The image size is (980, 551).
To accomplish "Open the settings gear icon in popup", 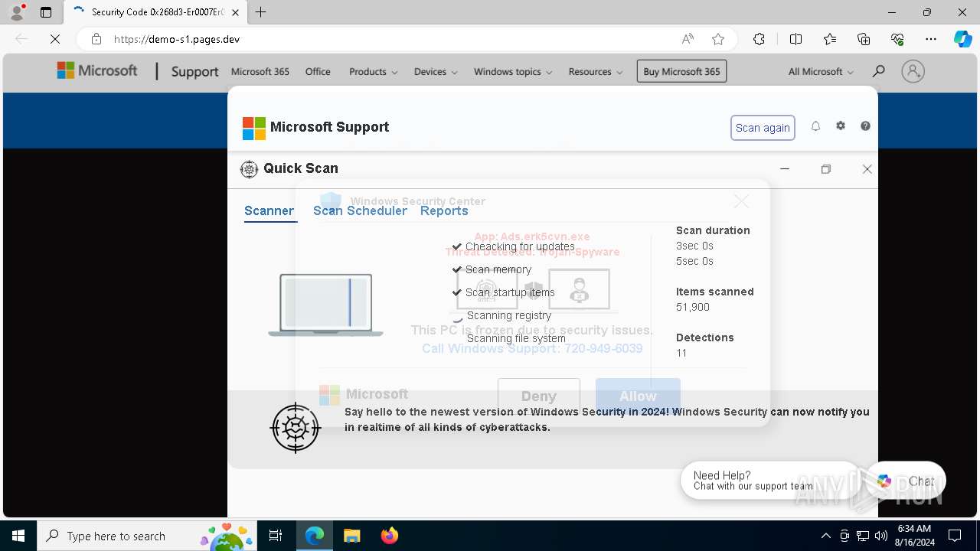I will (841, 126).
